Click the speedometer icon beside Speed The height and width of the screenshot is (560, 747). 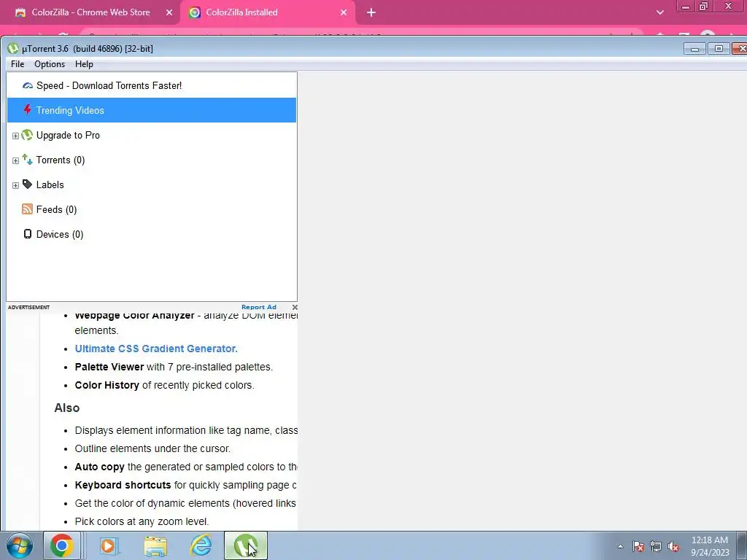tap(28, 86)
